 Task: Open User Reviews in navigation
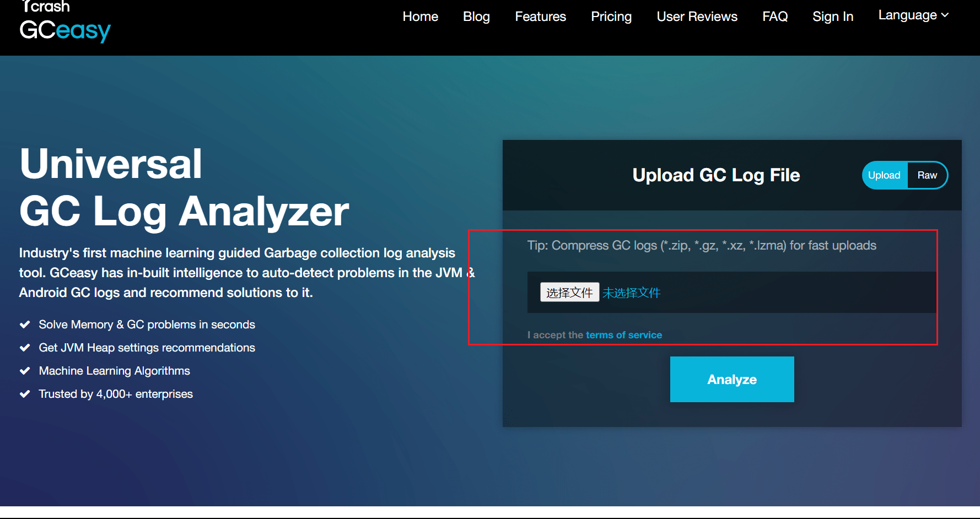697,17
